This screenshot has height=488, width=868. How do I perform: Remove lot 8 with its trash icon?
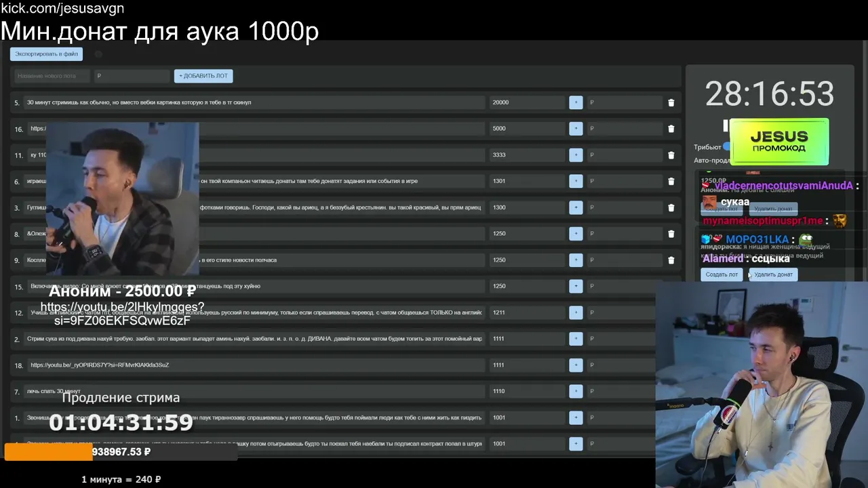click(671, 234)
